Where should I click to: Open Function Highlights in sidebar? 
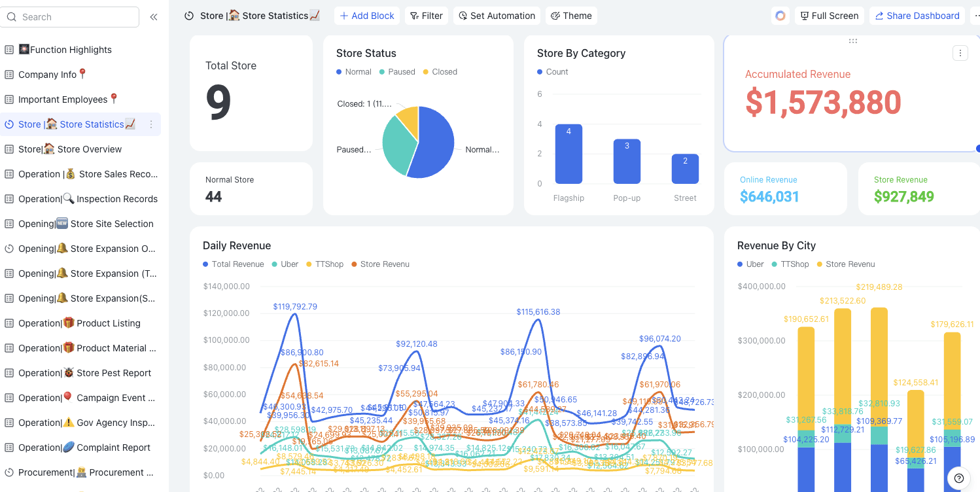tap(80, 50)
